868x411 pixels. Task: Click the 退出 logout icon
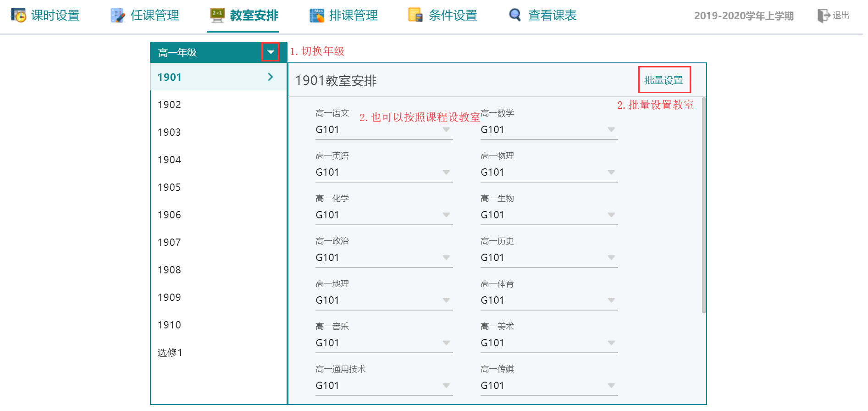[x=824, y=16]
